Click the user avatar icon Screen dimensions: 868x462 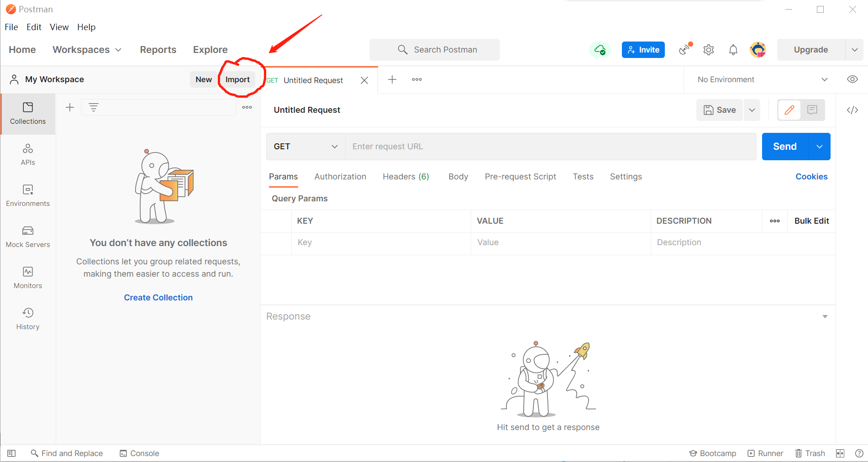[758, 49]
